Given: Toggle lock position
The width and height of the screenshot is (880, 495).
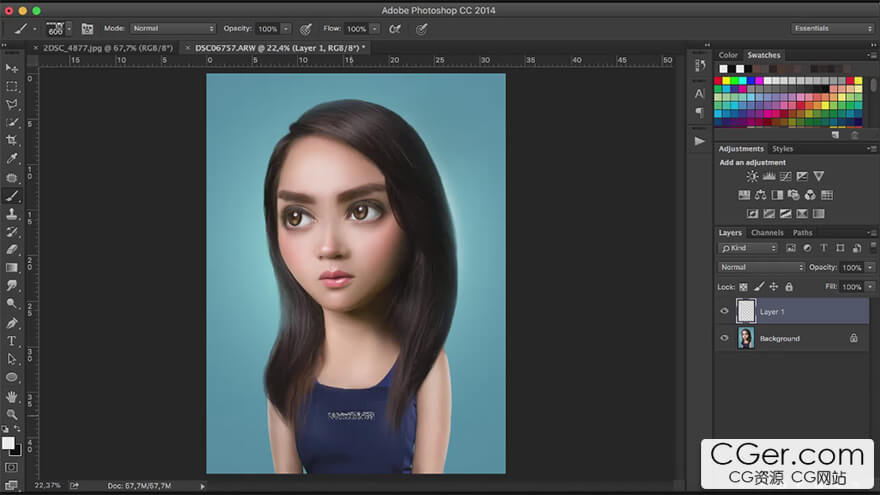Looking at the screenshot, I should click(x=774, y=287).
